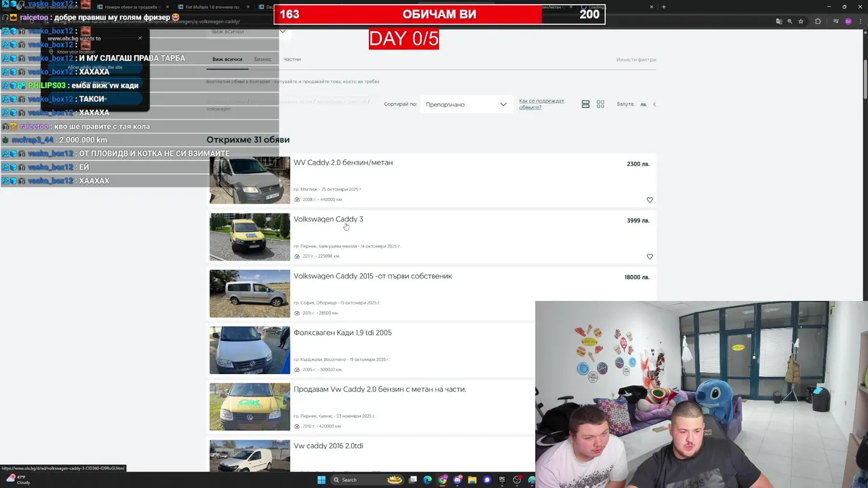Viewport: 868px width, 488px height.
Task: Switch to list view layout icon
Action: pos(585,104)
